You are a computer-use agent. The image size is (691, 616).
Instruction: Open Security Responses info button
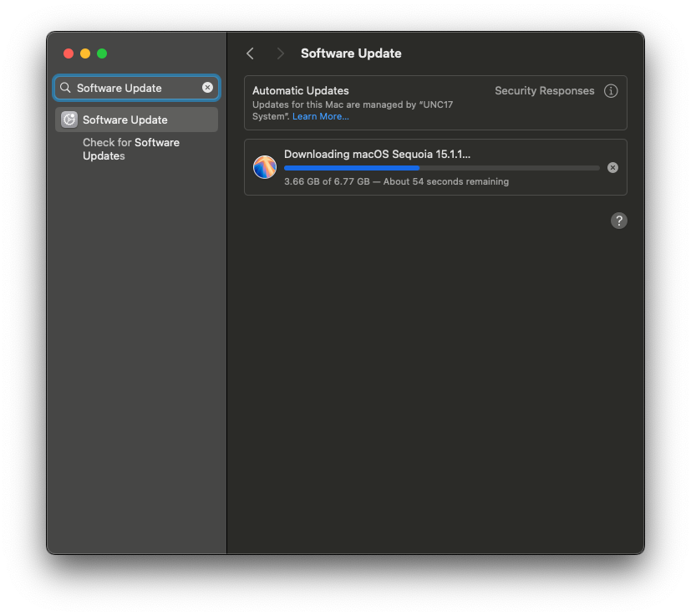click(610, 91)
